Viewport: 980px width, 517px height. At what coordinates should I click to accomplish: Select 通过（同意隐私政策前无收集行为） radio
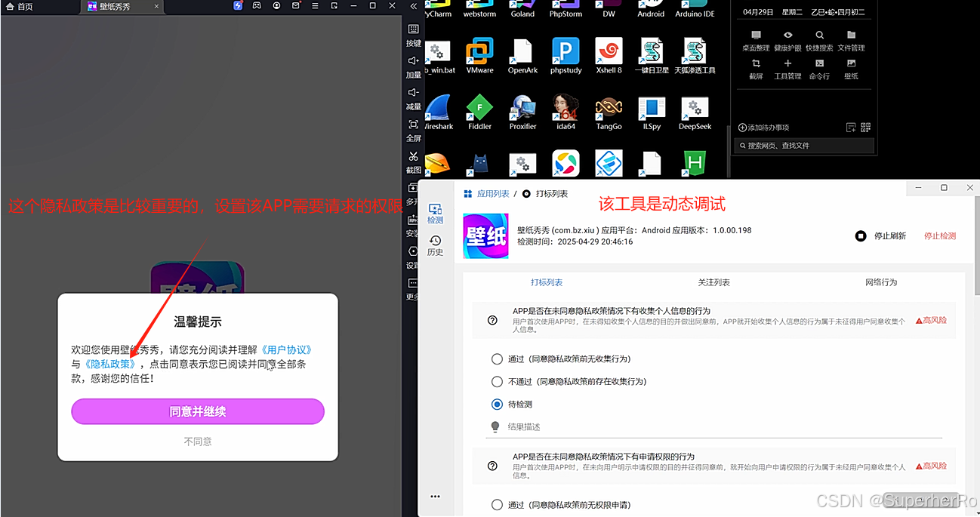click(x=497, y=359)
